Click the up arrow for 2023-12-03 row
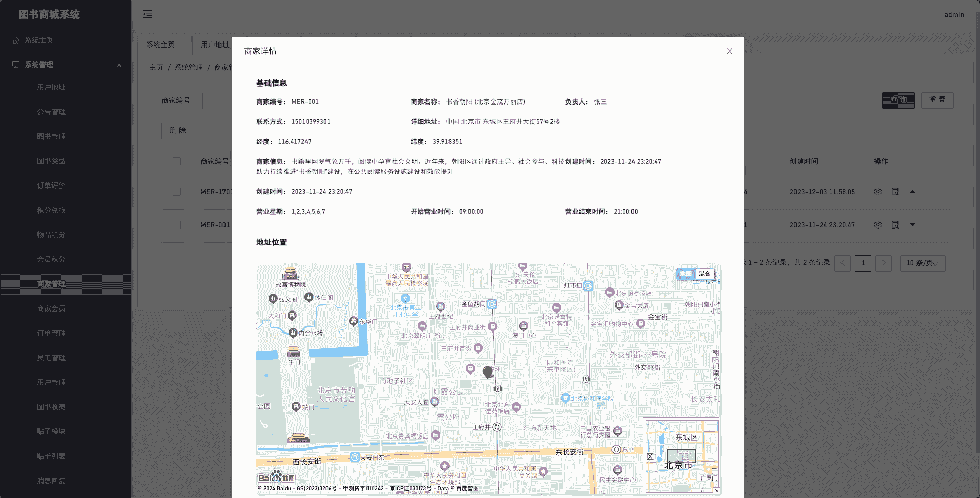This screenshot has height=498, width=980. pos(912,192)
